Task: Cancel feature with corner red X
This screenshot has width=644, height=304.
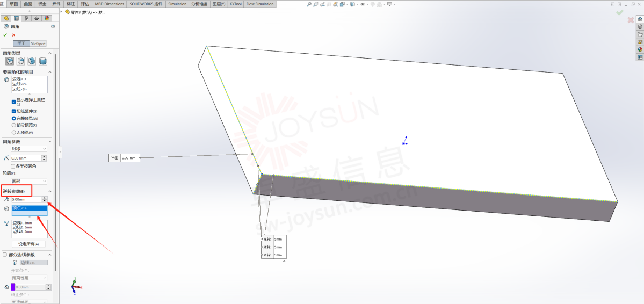Action: (x=631, y=20)
